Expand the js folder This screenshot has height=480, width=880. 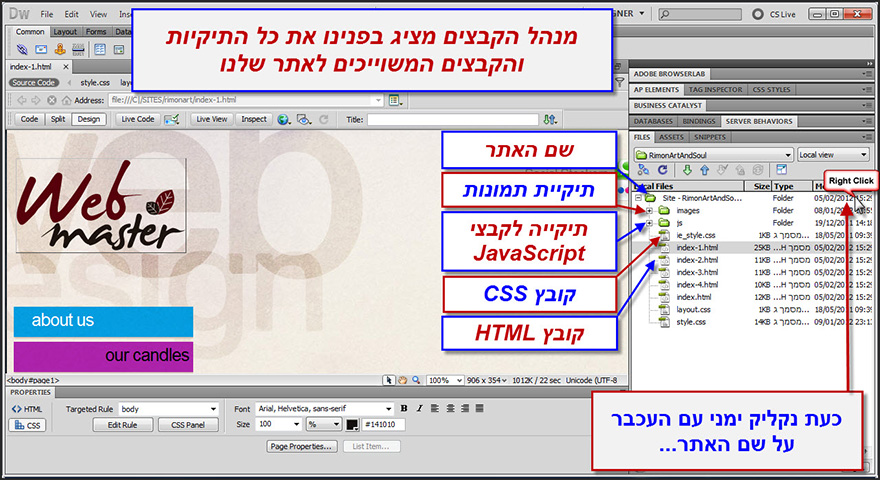(x=649, y=223)
